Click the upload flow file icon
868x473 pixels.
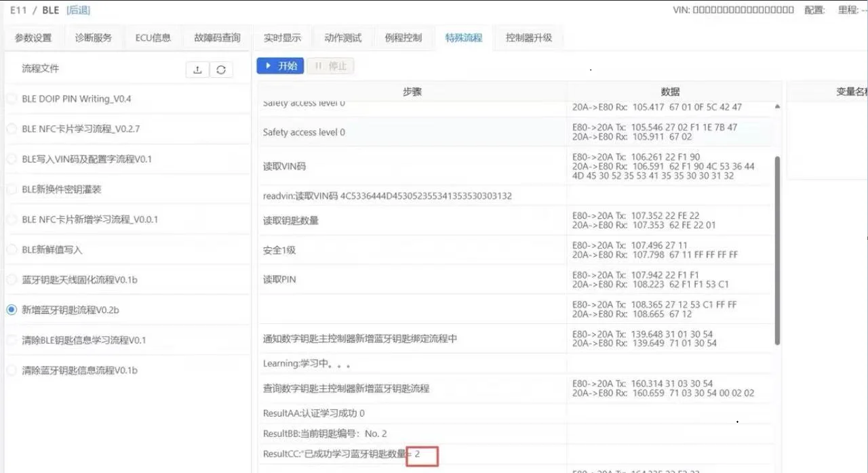point(197,70)
